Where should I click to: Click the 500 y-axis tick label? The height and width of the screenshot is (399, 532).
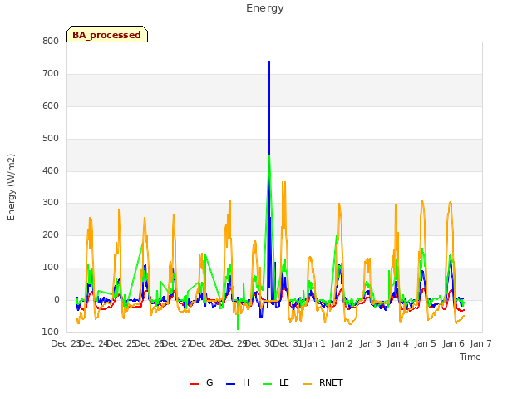point(51,139)
